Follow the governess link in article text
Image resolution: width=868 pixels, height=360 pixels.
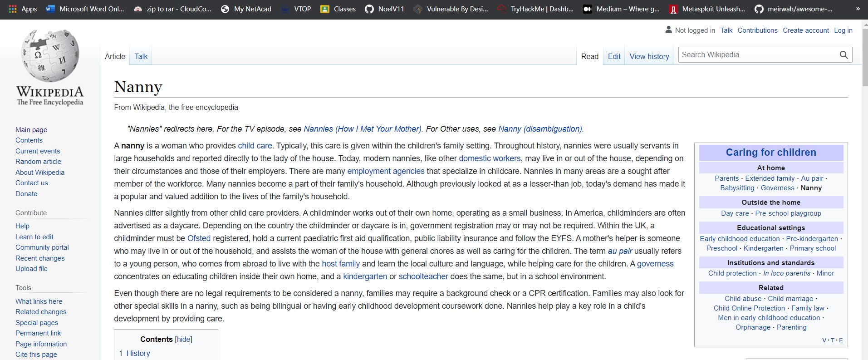(x=655, y=264)
